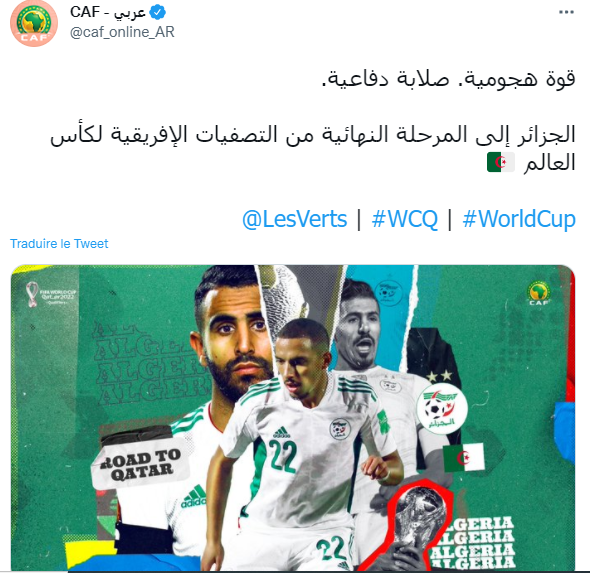This screenshot has width=590, height=573.
Task: Select the Algerian federation crest with football
Action: tap(442, 409)
